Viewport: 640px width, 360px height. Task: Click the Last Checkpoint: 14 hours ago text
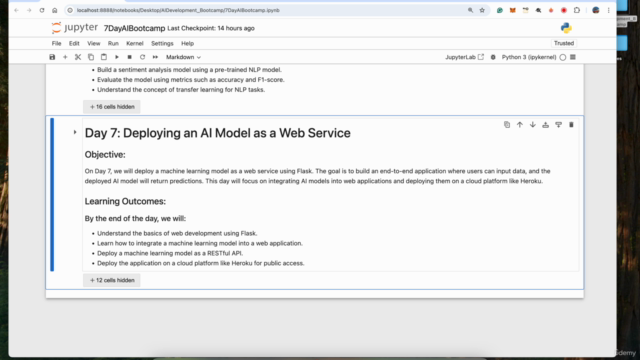tap(211, 28)
